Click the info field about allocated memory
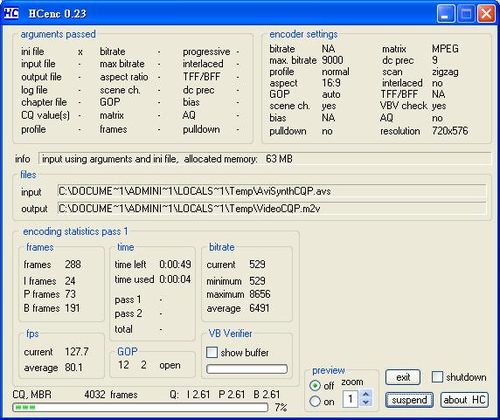The image size is (500, 420). coord(265,159)
